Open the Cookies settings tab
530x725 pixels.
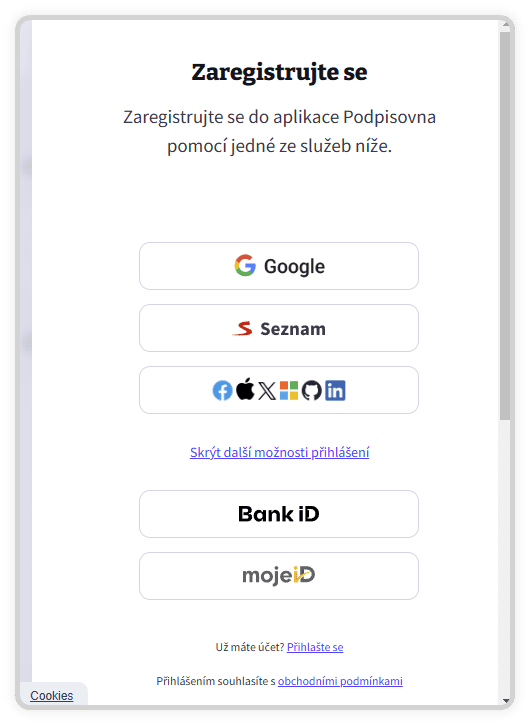(52, 695)
